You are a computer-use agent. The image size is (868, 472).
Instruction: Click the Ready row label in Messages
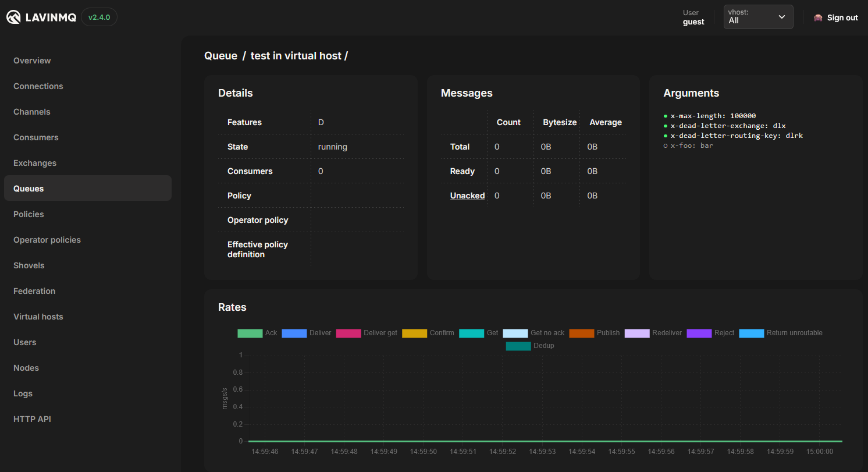pos(463,171)
